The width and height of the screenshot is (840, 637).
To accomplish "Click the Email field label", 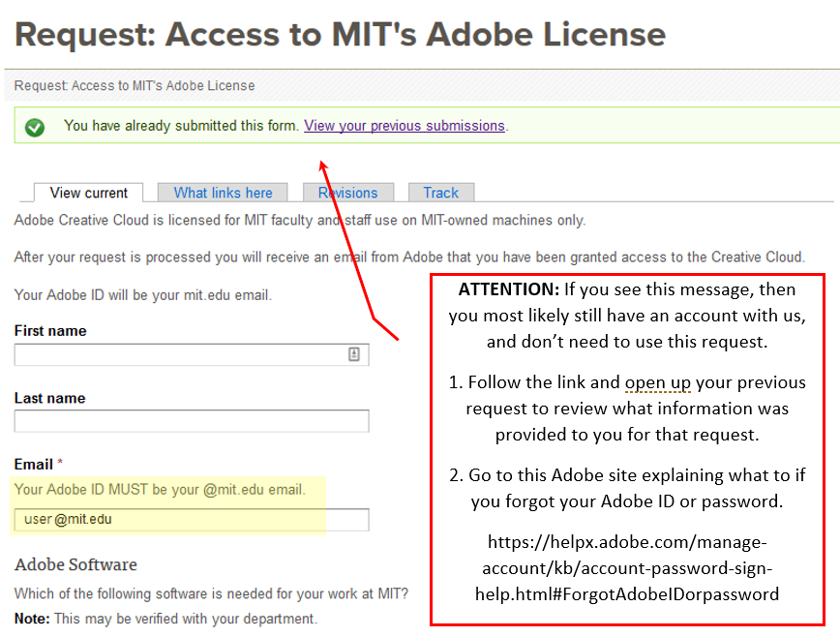I will (x=33, y=465).
